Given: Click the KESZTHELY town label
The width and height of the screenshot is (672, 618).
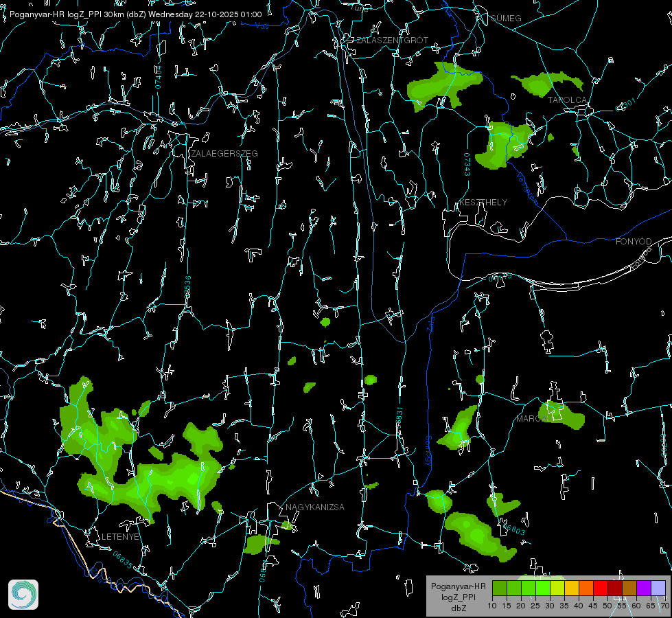Looking at the screenshot, I should coord(483,203).
